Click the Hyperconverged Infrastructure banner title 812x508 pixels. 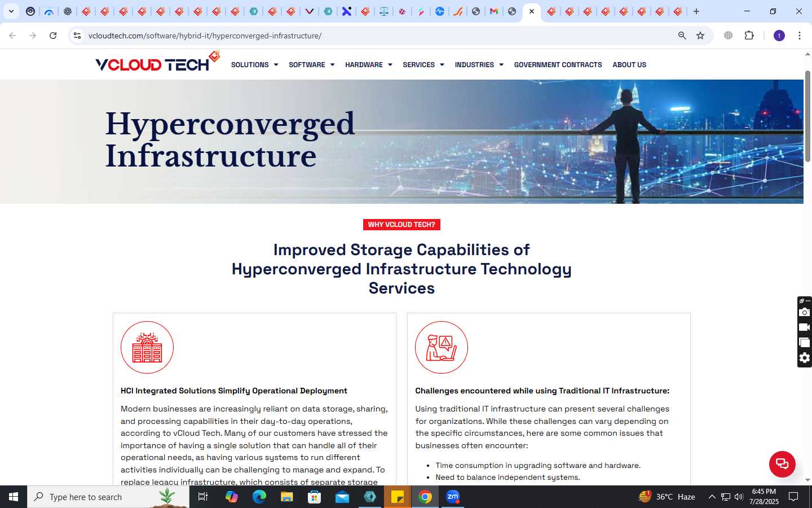(230, 140)
